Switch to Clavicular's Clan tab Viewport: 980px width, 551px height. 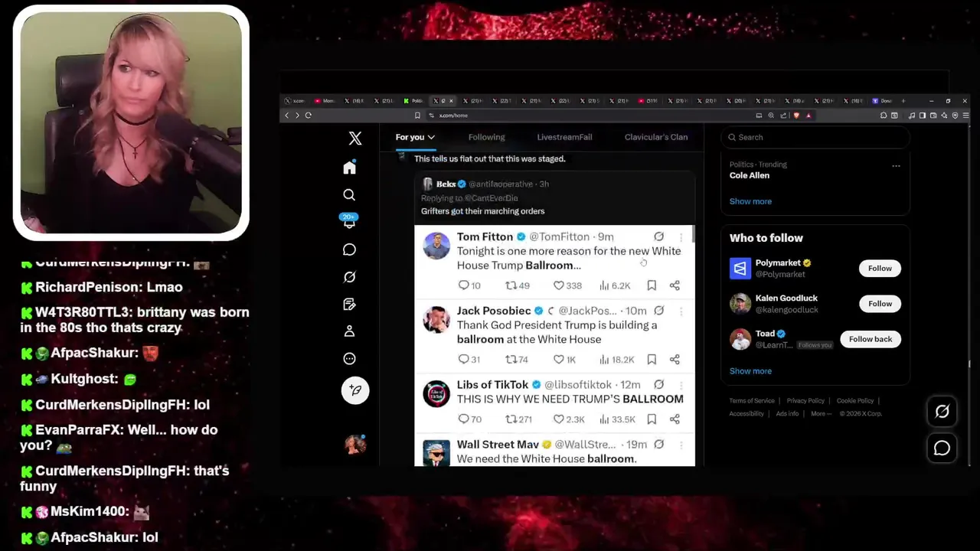[x=656, y=138]
